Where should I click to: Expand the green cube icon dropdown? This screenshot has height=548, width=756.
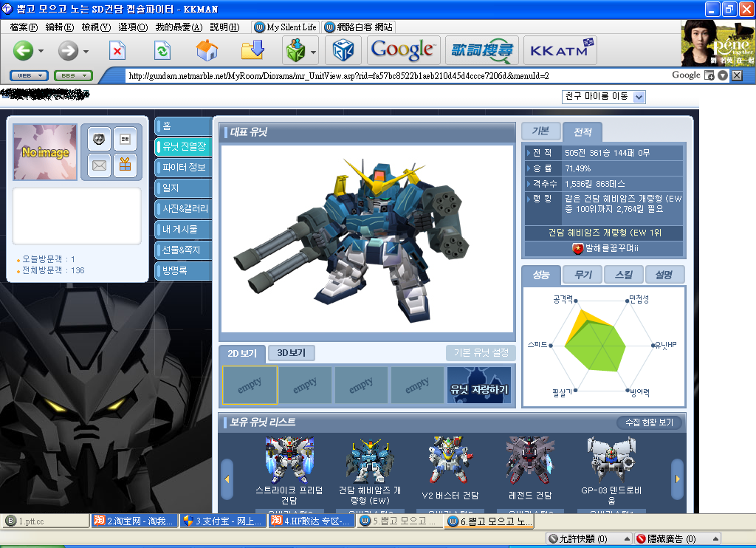tap(313, 52)
